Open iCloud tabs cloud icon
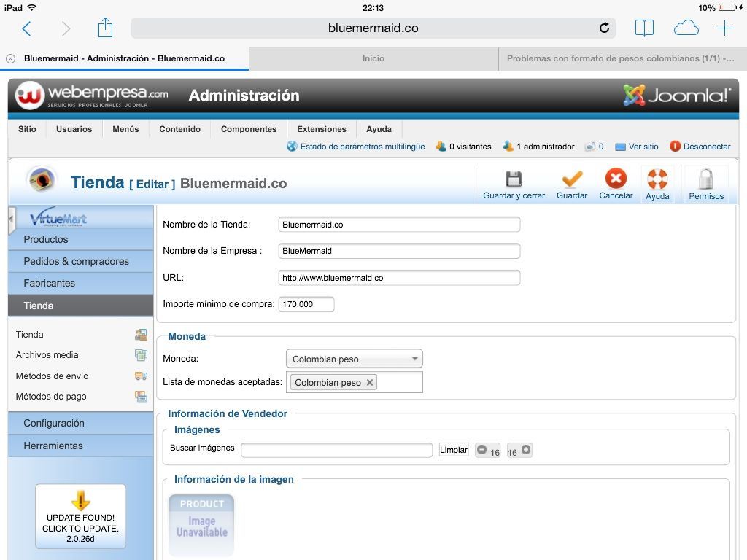 [686, 28]
